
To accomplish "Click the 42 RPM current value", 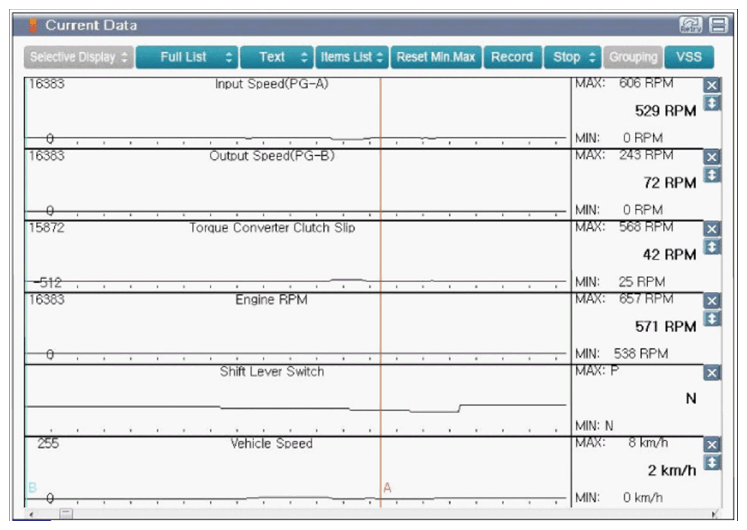I will 669,255.
